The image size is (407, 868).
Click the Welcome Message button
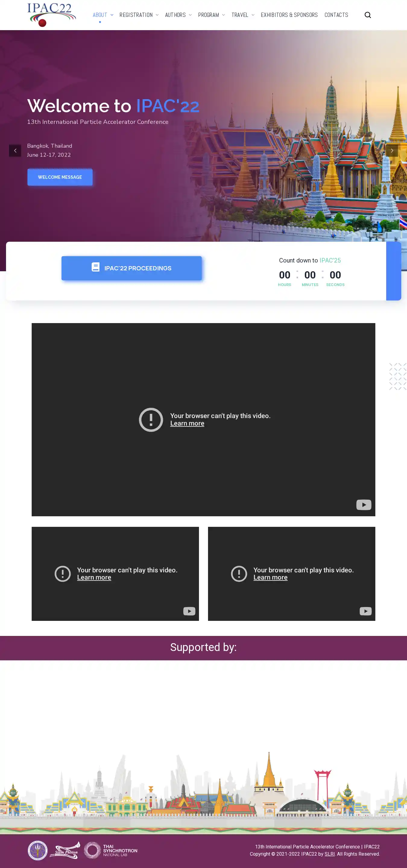click(x=60, y=177)
